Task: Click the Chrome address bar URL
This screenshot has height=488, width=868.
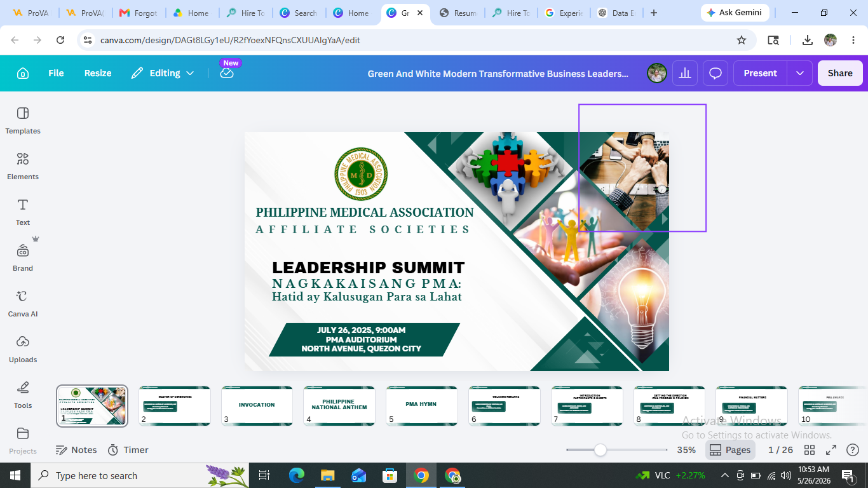Action: (x=230, y=40)
